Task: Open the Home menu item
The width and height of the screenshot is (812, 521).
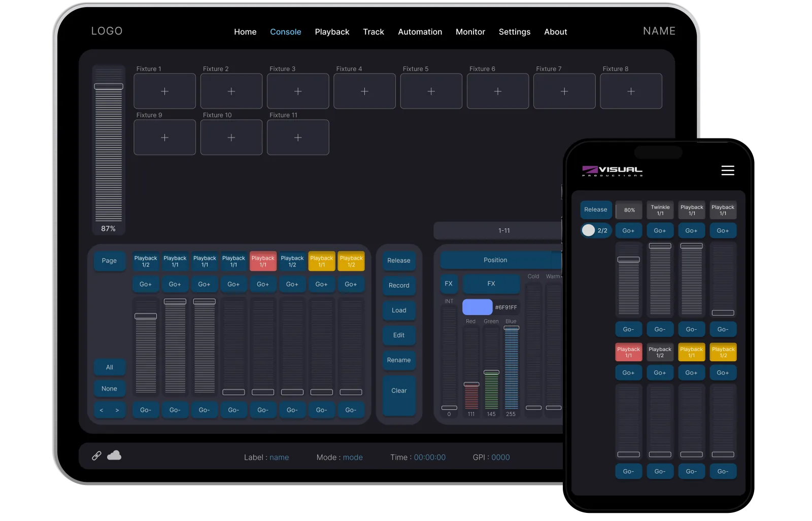Action: point(245,32)
